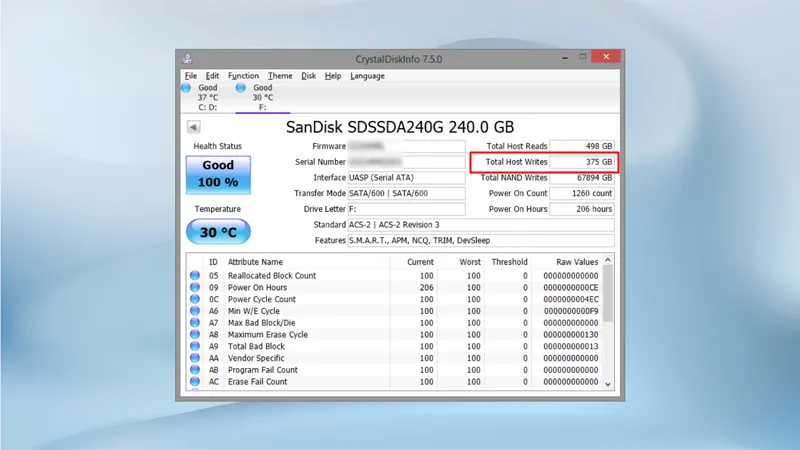
Task: Click the scroll down arrow of attribute list
Action: [x=608, y=384]
